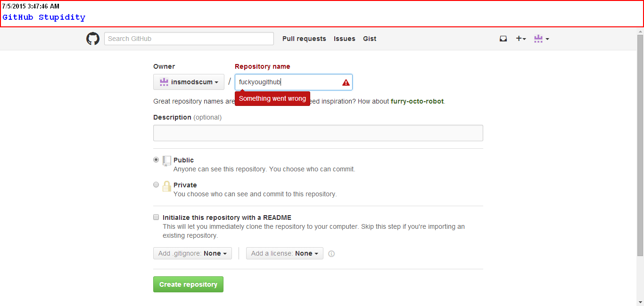Click the scrollbar up arrow

[x=640, y=31]
